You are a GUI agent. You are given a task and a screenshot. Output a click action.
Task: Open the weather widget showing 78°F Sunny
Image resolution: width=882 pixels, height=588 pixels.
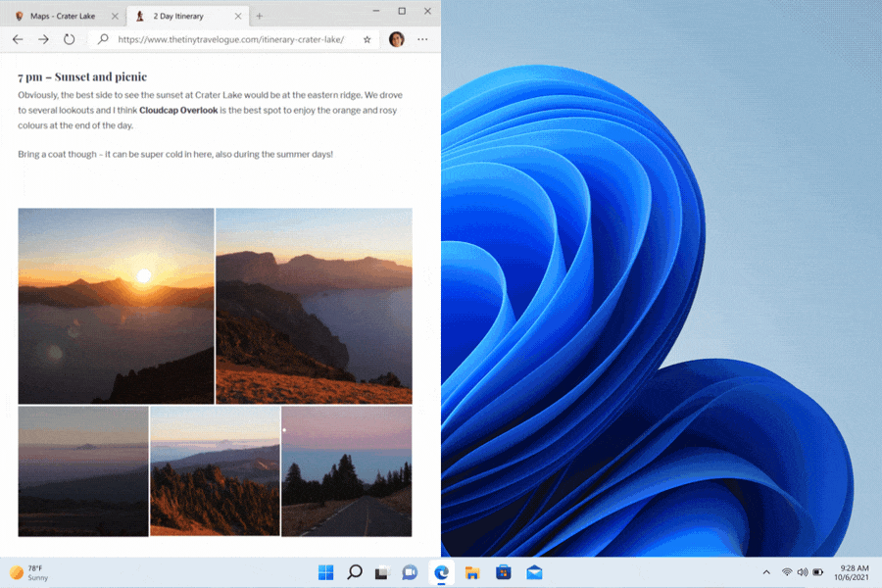tap(29, 572)
